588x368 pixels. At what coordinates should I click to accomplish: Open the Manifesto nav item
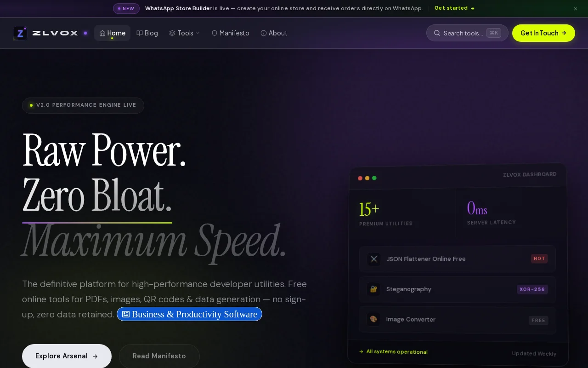coord(230,33)
